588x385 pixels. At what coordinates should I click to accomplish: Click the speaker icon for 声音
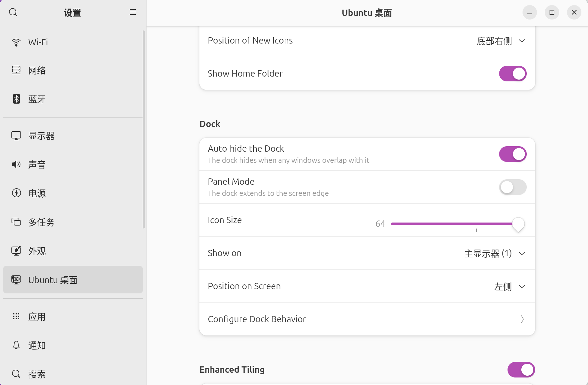[16, 164]
